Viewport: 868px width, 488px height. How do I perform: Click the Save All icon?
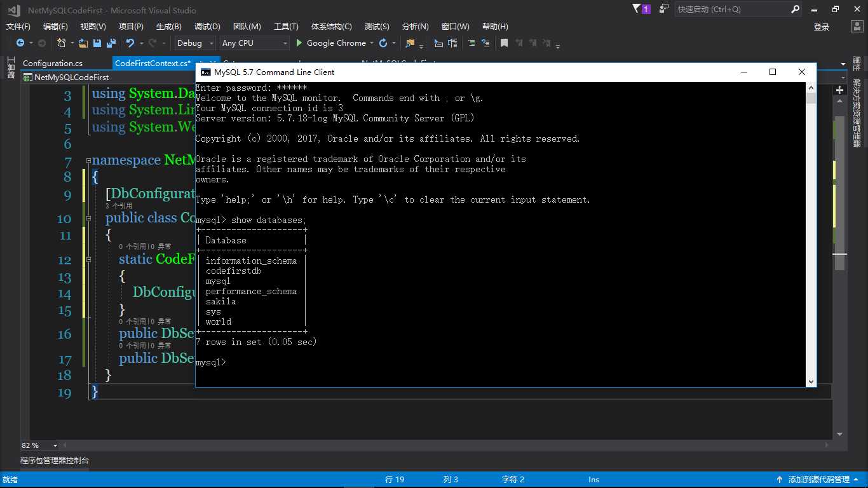pos(111,43)
